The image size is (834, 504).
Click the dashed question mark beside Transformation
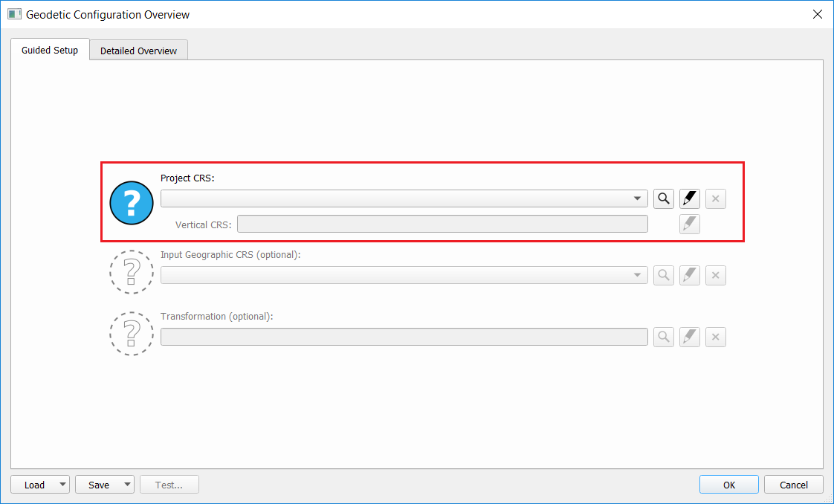(132, 333)
